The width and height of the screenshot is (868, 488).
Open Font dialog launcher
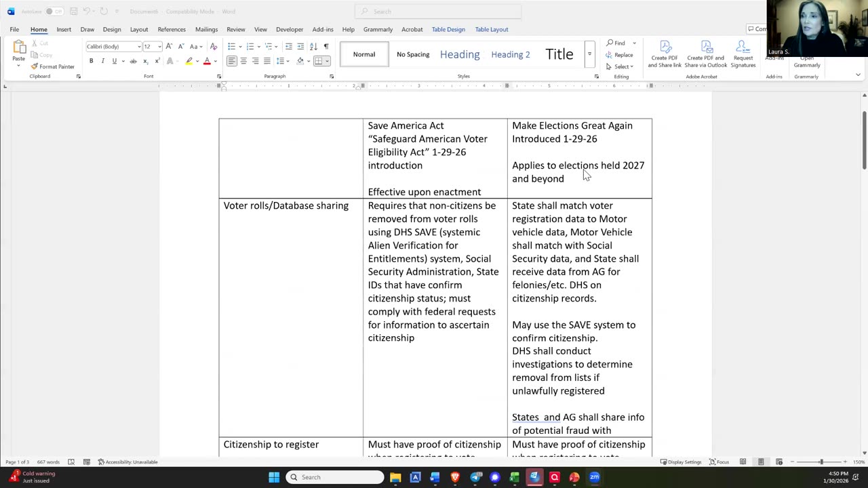point(219,77)
